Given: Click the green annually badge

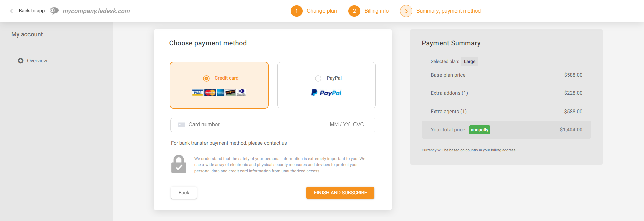Looking at the screenshot, I should pos(479,130).
